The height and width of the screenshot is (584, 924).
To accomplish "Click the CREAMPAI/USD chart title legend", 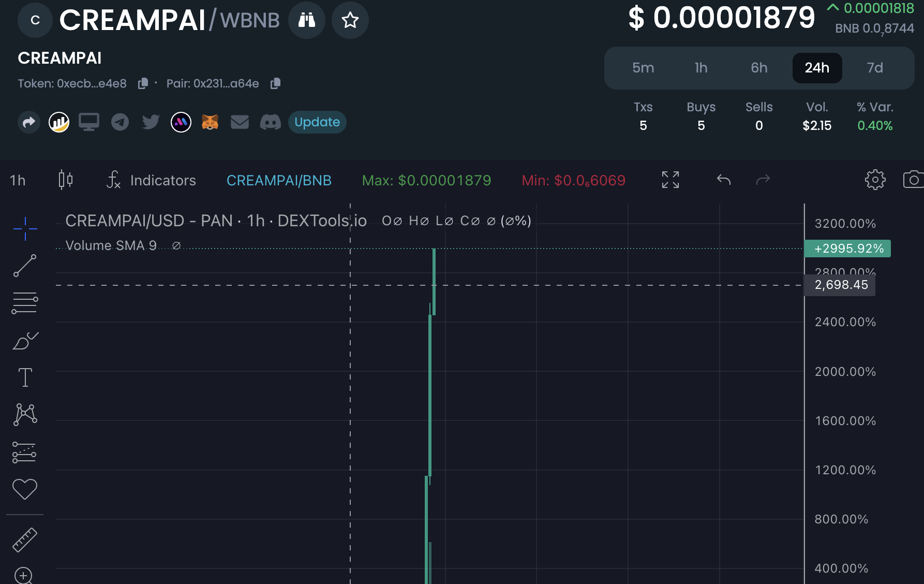I will [216, 221].
